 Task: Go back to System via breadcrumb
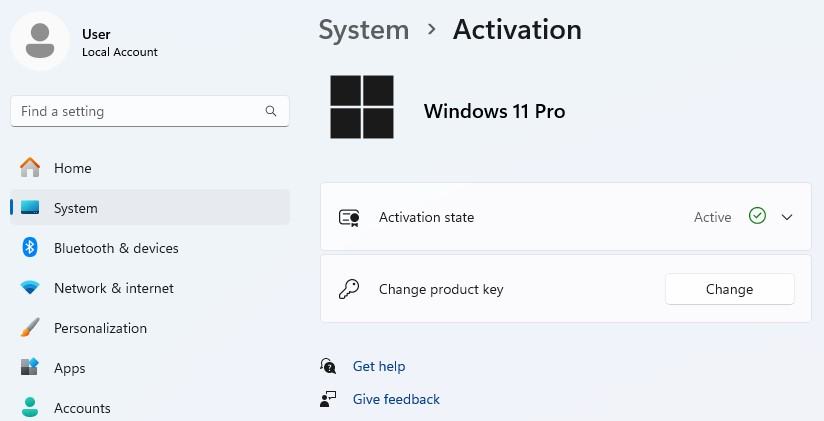tap(364, 29)
